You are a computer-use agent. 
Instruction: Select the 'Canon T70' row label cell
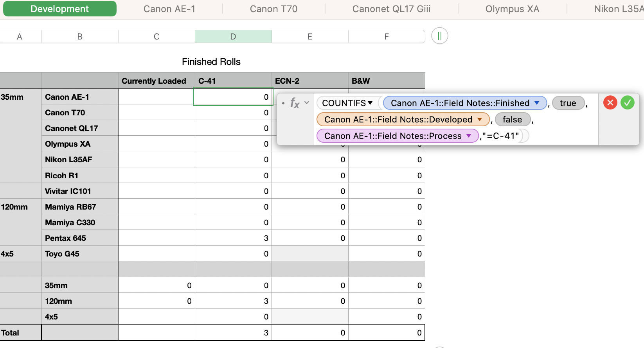click(80, 112)
